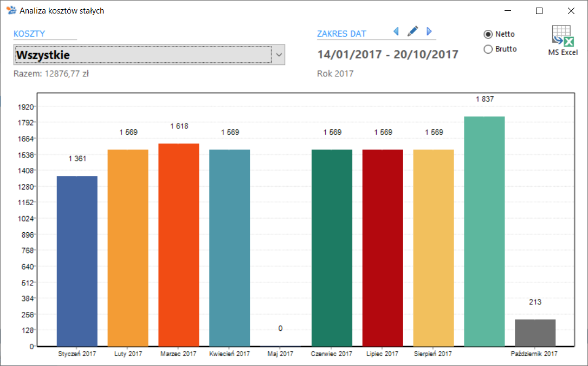Screen dimensions: 588x366
Task: Click the Lipiec 2017 axis label
Action: click(383, 354)
